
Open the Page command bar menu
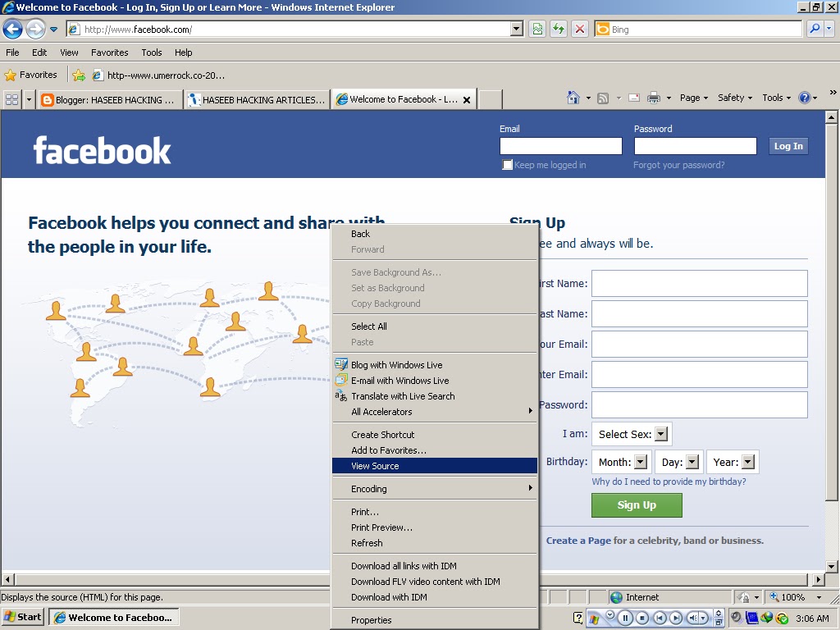click(694, 98)
